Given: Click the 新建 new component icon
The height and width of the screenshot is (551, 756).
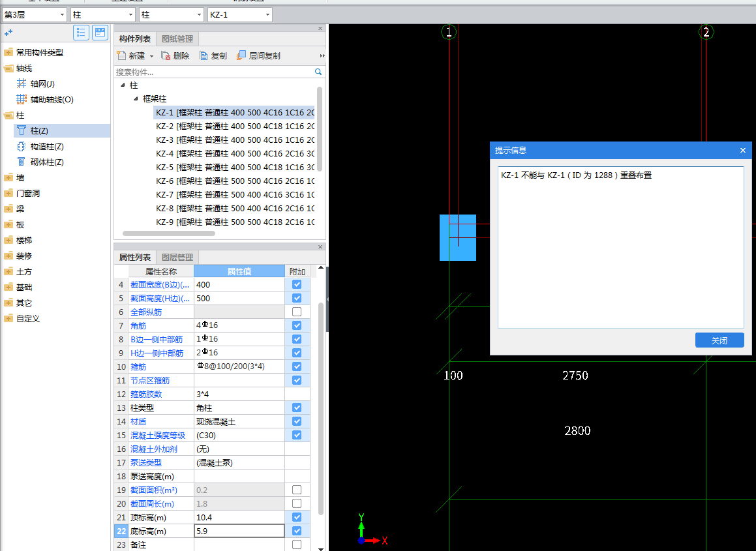Looking at the screenshot, I should point(121,55).
